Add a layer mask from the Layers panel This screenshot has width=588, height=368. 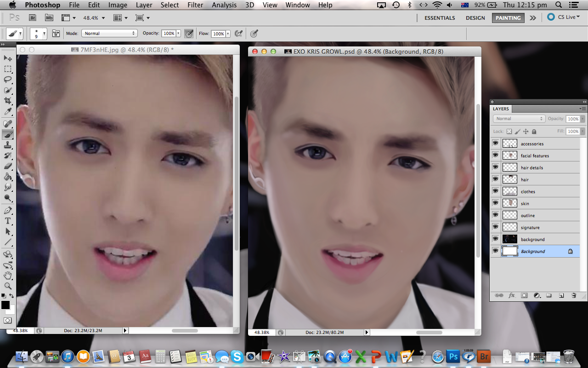524,295
